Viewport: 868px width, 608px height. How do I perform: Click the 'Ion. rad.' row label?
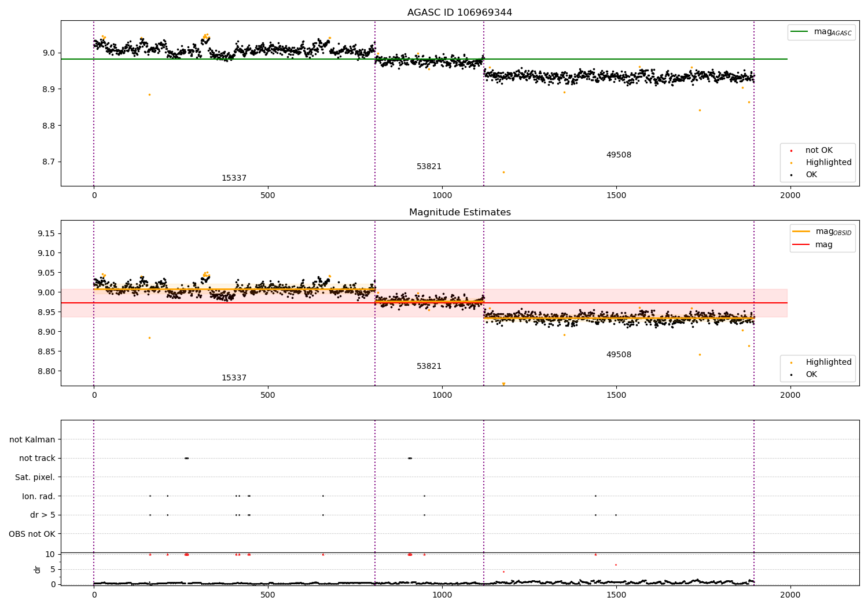39,496
